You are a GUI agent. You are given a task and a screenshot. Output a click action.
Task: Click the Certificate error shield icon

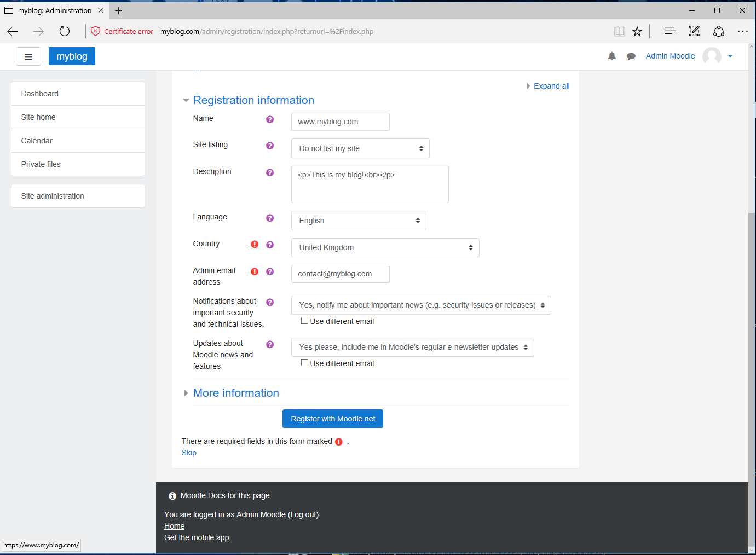tap(95, 31)
